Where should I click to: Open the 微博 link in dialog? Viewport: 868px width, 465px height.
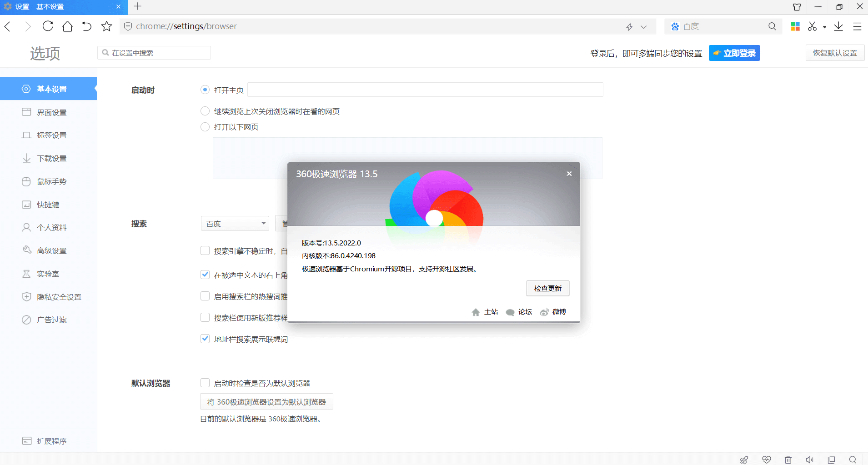coord(553,312)
